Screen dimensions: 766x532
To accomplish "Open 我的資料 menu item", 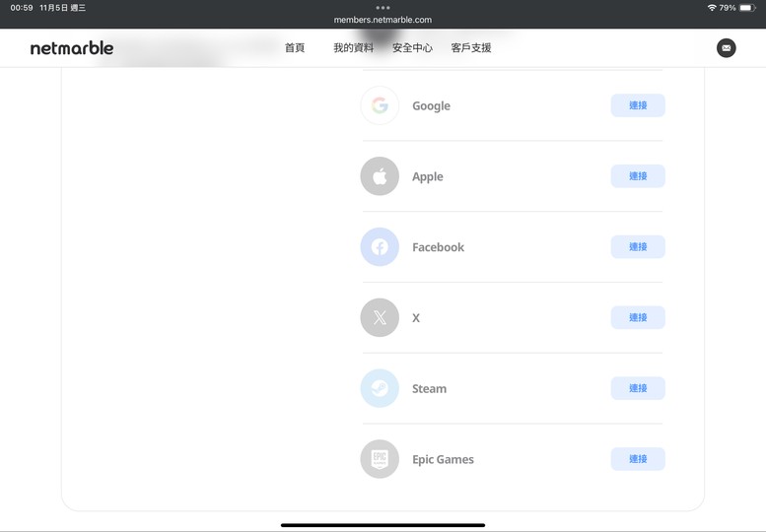I will point(353,47).
